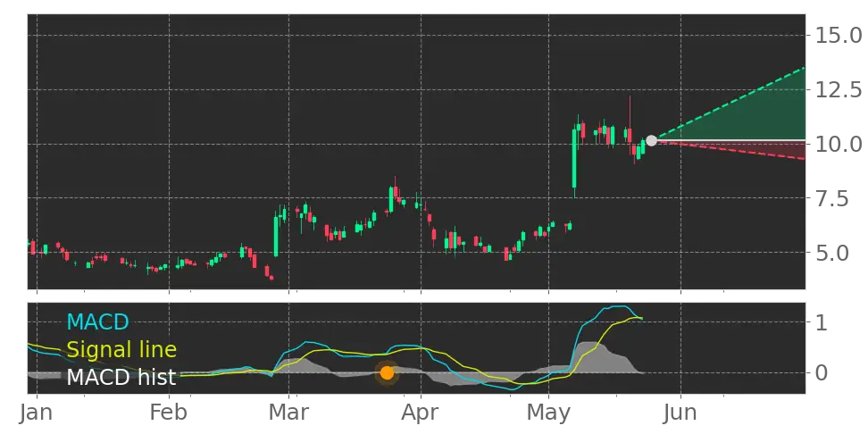Select the cyan 'MACD' legend label

98,321
